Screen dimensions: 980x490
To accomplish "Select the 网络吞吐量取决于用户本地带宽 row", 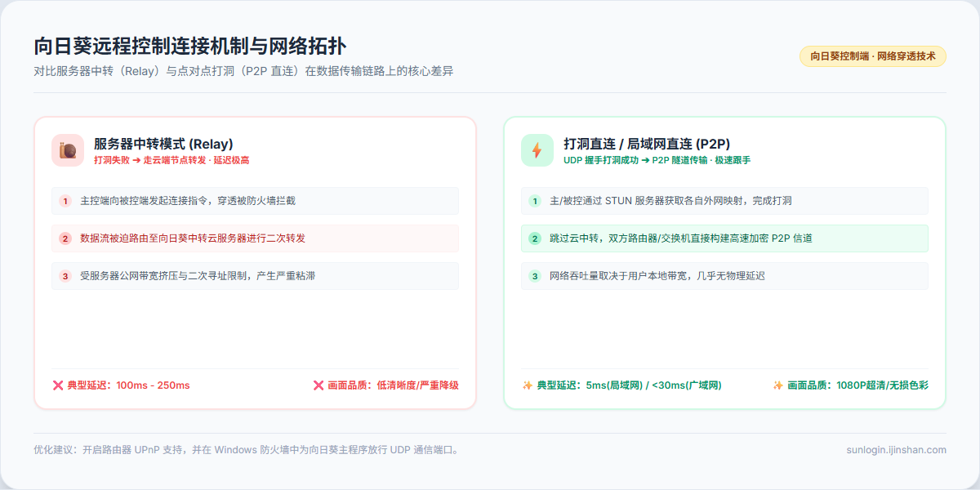I will [x=724, y=276].
